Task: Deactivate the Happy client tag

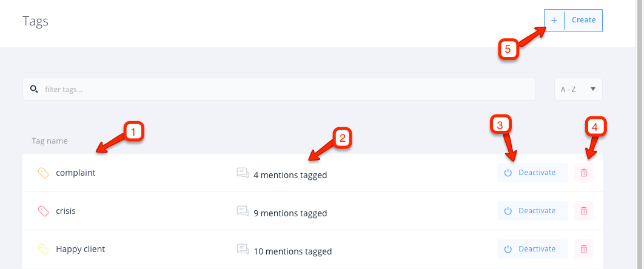Action: coord(532,249)
